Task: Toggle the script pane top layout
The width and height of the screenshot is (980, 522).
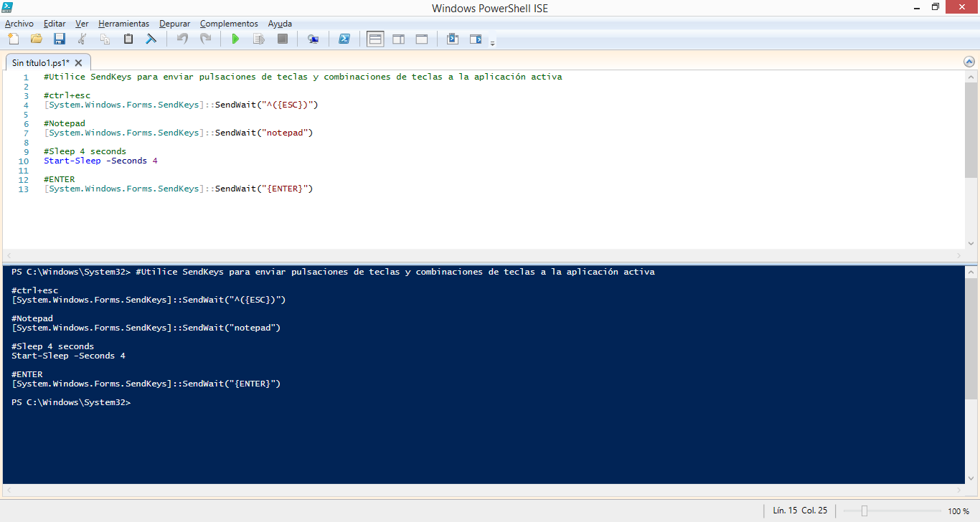Action: click(375, 39)
